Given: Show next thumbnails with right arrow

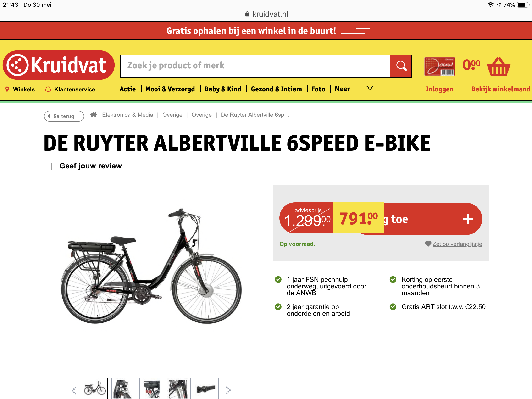Looking at the screenshot, I should [x=228, y=390].
